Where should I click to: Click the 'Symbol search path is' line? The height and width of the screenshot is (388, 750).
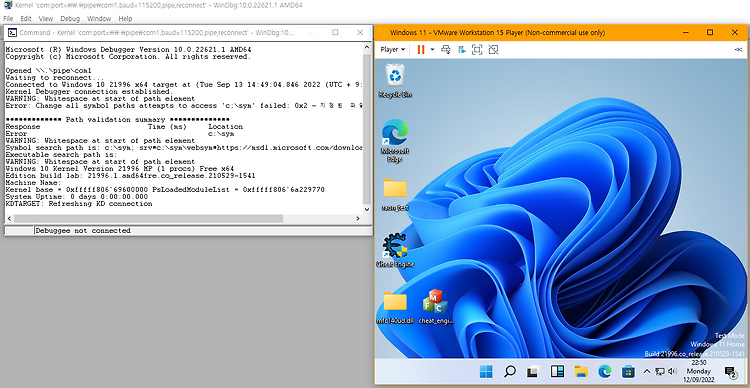pos(184,148)
